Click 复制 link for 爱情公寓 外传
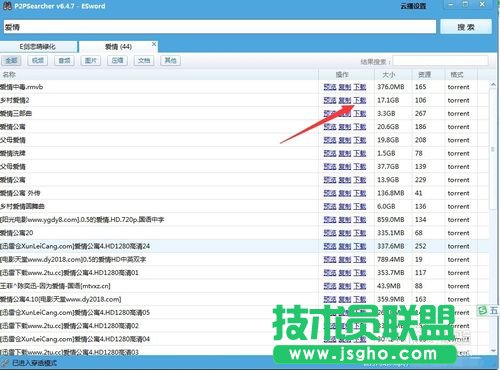 click(x=345, y=193)
